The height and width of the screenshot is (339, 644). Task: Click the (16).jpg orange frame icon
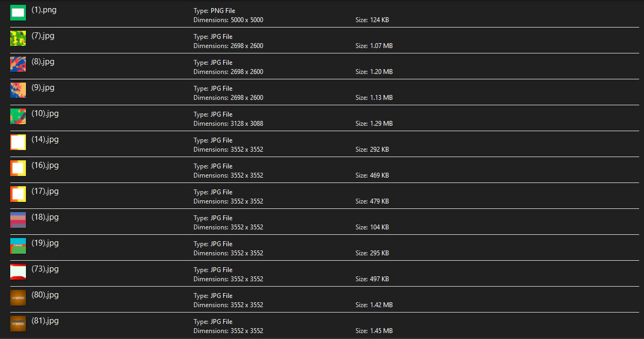tap(18, 168)
